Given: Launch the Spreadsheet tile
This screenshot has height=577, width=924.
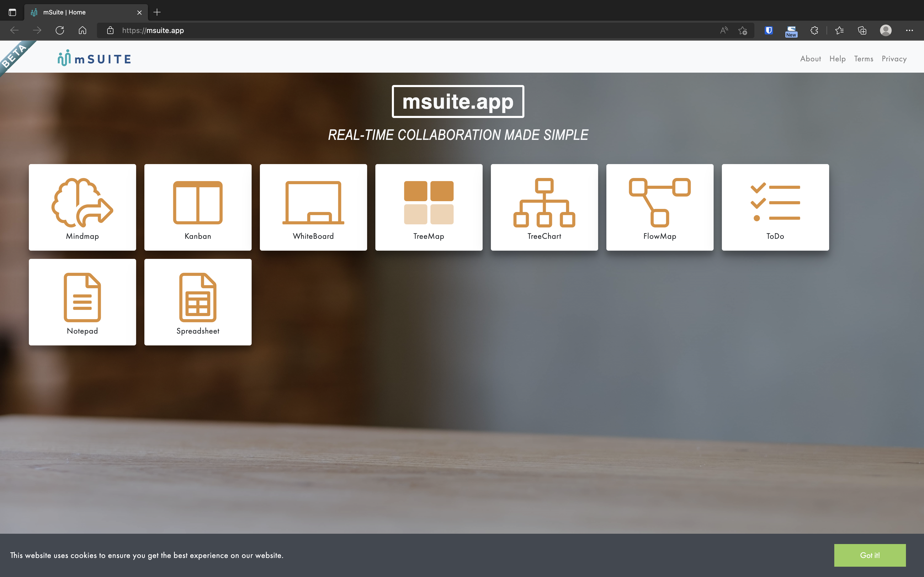Looking at the screenshot, I should tap(198, 302).
